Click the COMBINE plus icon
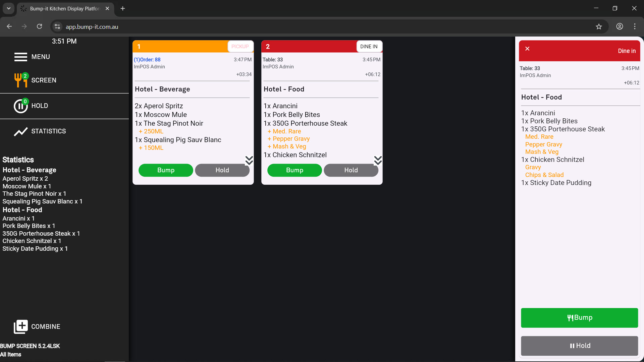This screenshot has height=362, width=644. click(20, 326)
